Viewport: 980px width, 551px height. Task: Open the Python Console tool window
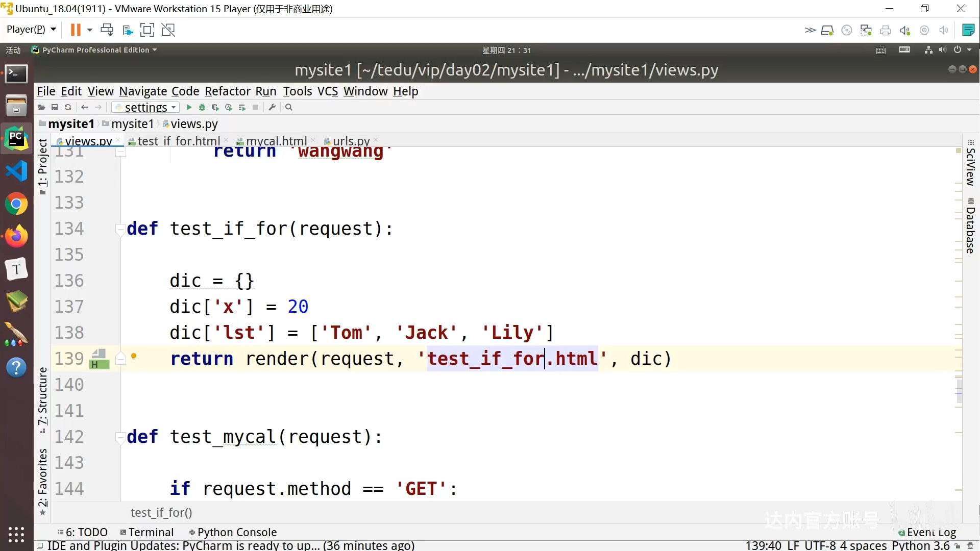pyautogui.click(x=233, y=533)
